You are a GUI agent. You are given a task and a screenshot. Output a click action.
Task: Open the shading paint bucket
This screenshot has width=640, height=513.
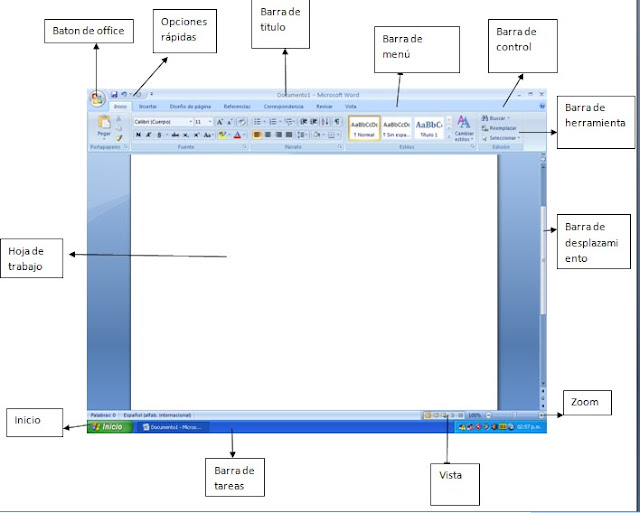point(316,135)
